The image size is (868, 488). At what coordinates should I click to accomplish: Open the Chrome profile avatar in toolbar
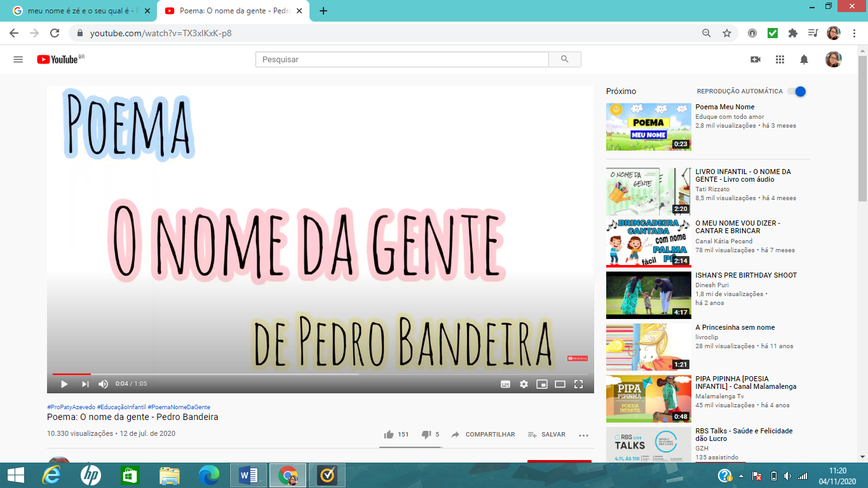[x=834, y=33]
